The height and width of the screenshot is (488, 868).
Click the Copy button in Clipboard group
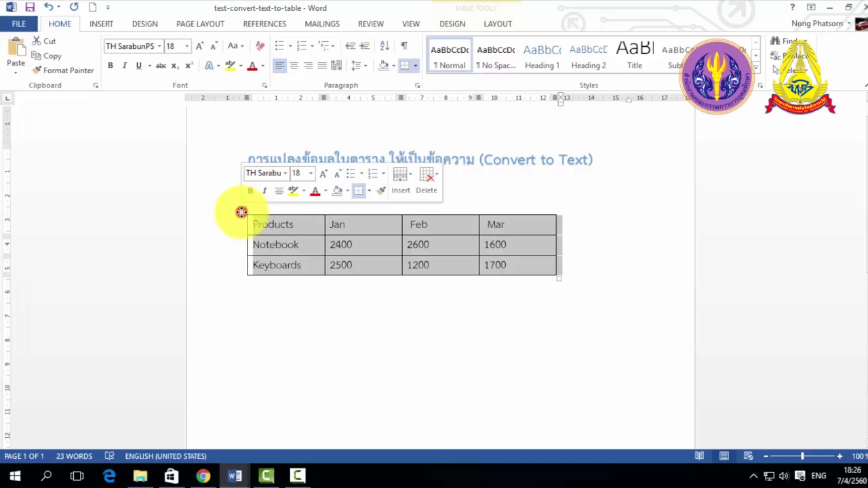[46, 56]
